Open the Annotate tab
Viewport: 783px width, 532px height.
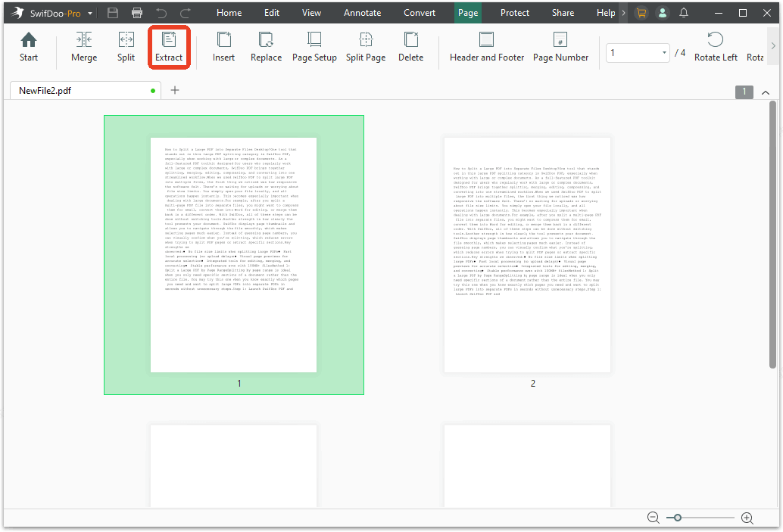point(362,13)
